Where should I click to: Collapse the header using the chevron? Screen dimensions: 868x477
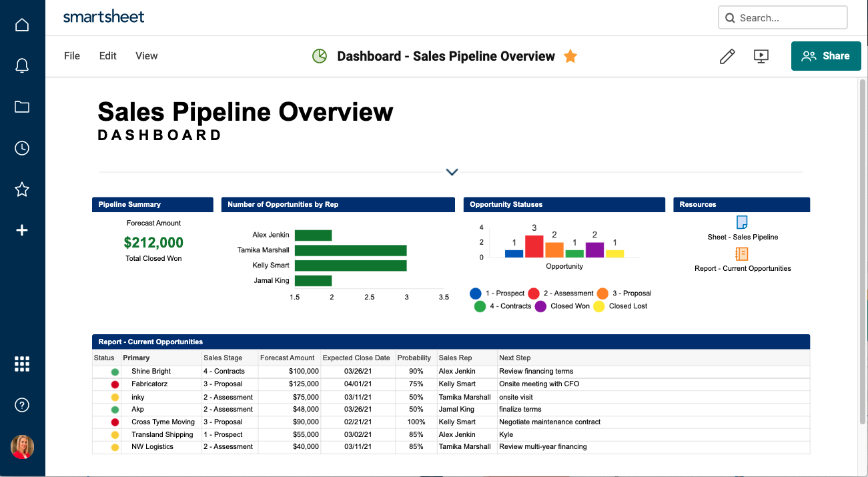pos(452,172)
